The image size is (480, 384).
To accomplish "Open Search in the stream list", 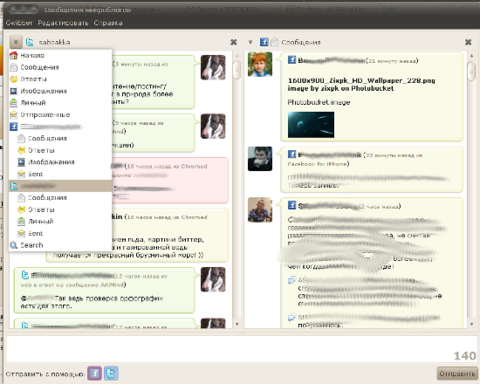I will (60, 245).
